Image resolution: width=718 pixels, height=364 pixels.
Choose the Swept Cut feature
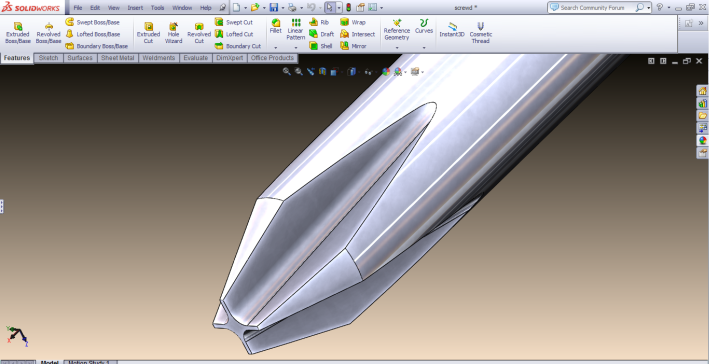tap(234, 22)
